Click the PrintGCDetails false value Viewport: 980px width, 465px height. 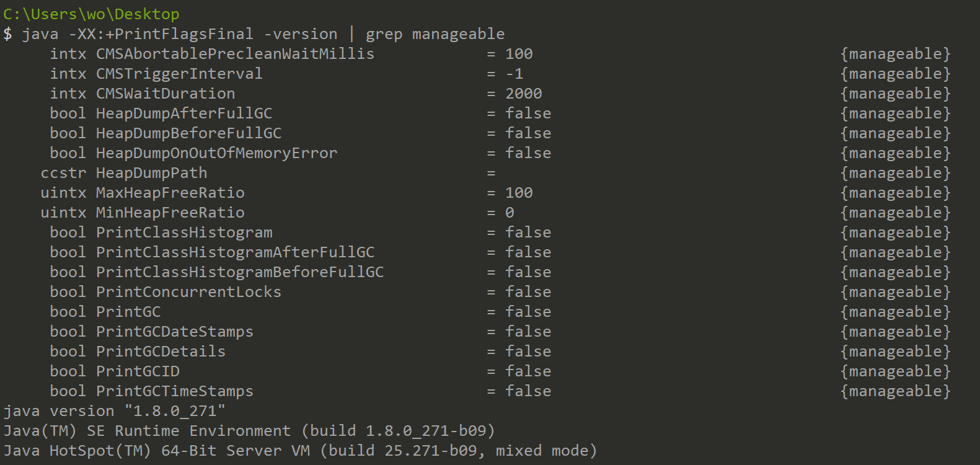528,352
